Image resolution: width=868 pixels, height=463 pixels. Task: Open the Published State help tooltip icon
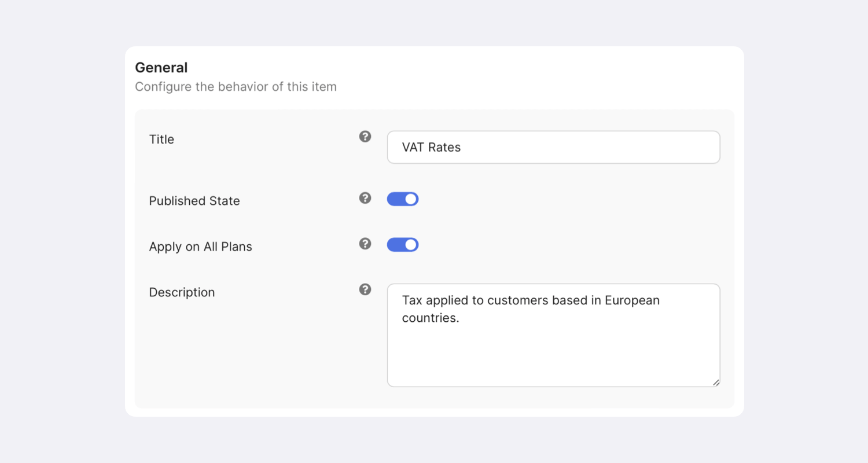tap(365, 198)
